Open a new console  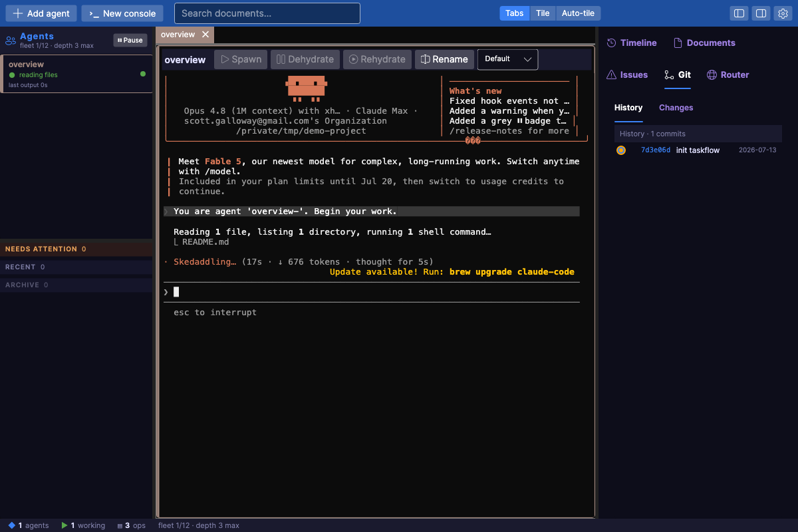click(122, 13)
